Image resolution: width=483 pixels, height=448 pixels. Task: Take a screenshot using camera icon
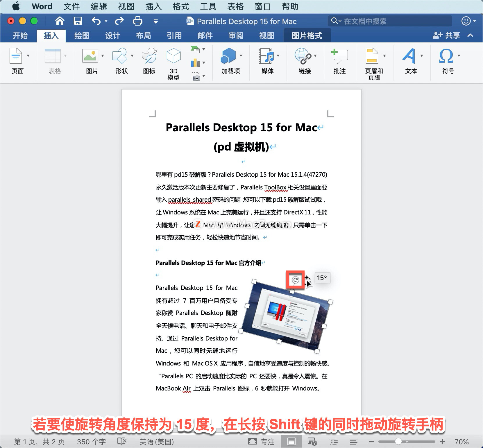[x=196, y=77]
